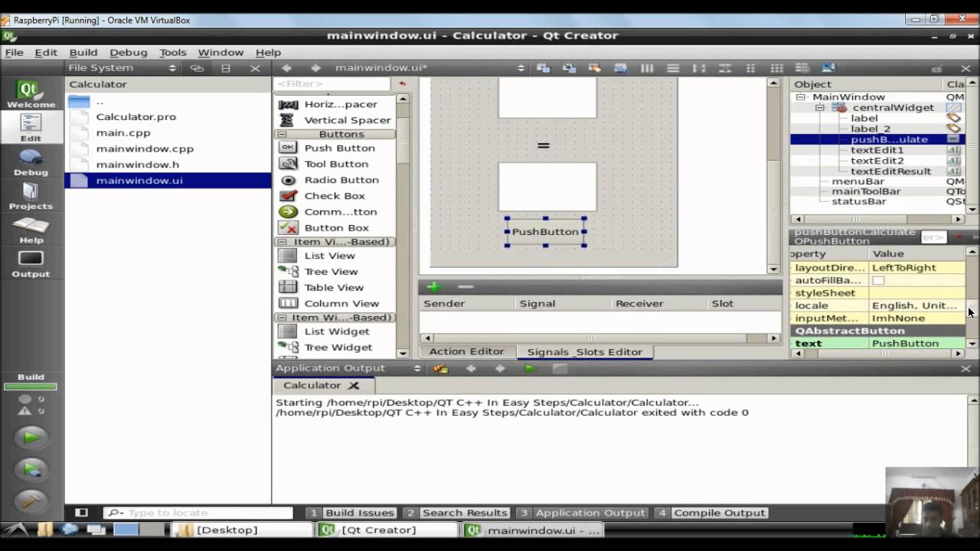This screenshot has height=551, width=980.
Task: Collapse MainWindow node in Object tree
Action: pyautogui.click(x=800, y=97)
